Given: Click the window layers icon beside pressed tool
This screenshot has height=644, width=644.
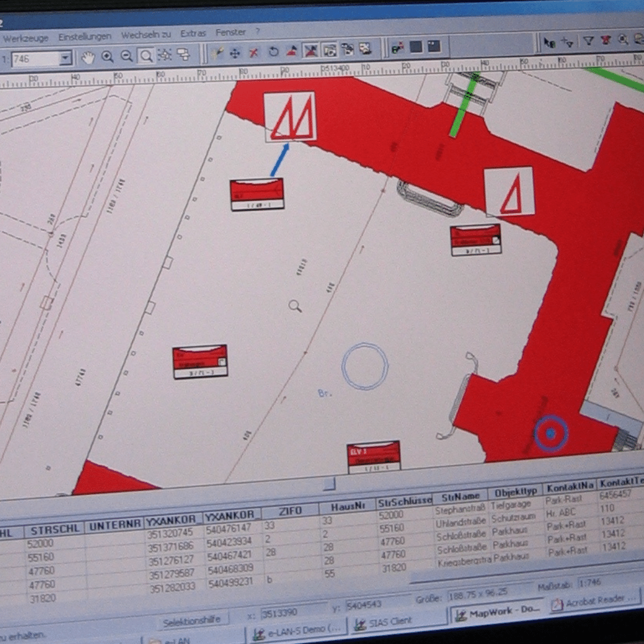Looking at the screenshot, I should tap(329, 50).
